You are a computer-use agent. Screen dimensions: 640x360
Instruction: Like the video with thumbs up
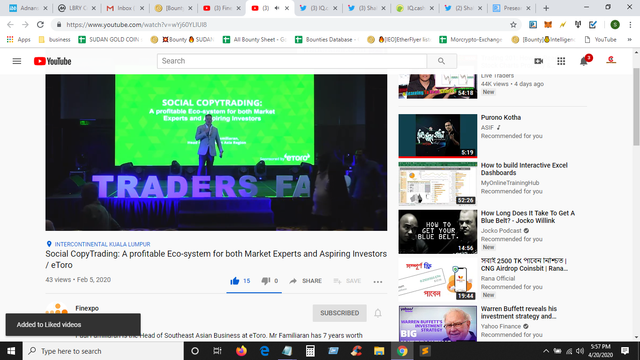tap(234, 281)
